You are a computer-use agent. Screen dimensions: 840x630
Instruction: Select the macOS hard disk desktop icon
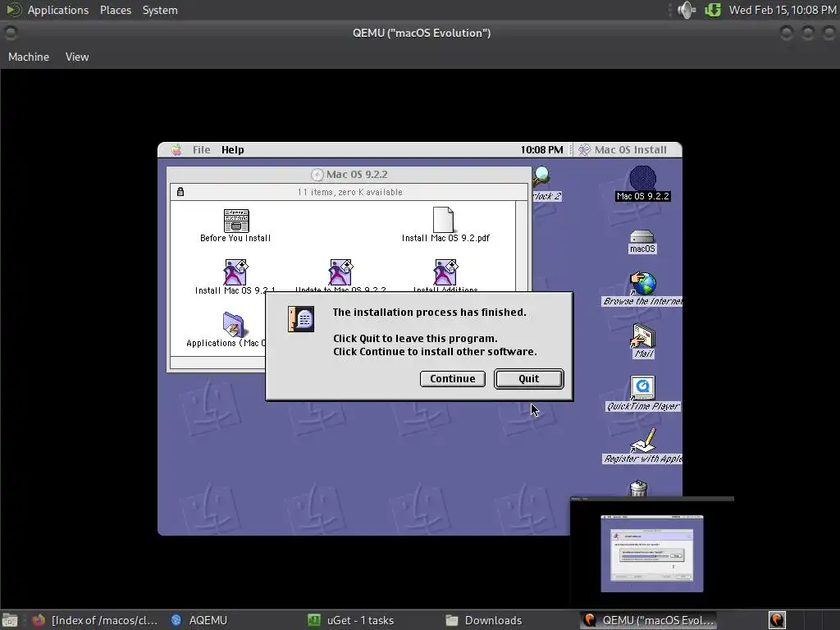tap(641, 236)
